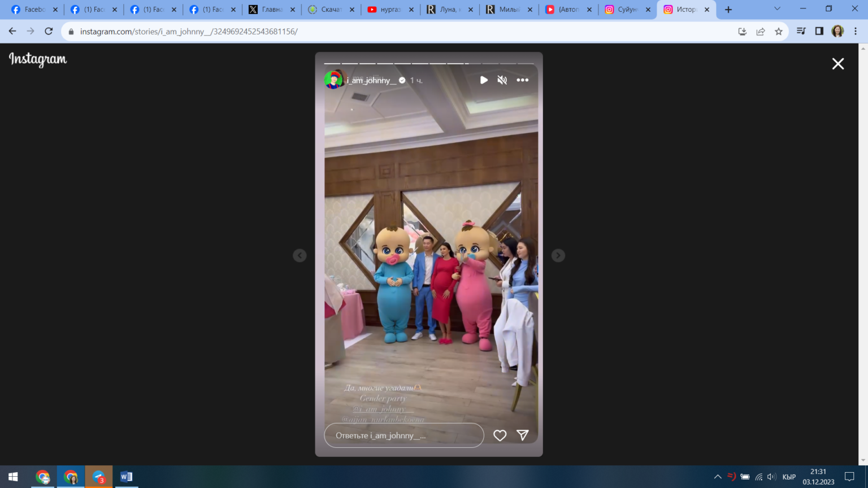
Task: Expand the tab search dropdown
Action: 777,9
